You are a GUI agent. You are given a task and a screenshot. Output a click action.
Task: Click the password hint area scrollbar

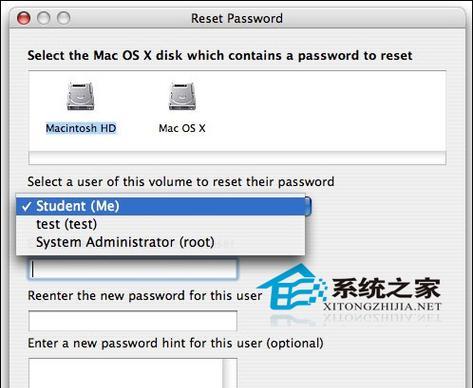pos(230,373)
